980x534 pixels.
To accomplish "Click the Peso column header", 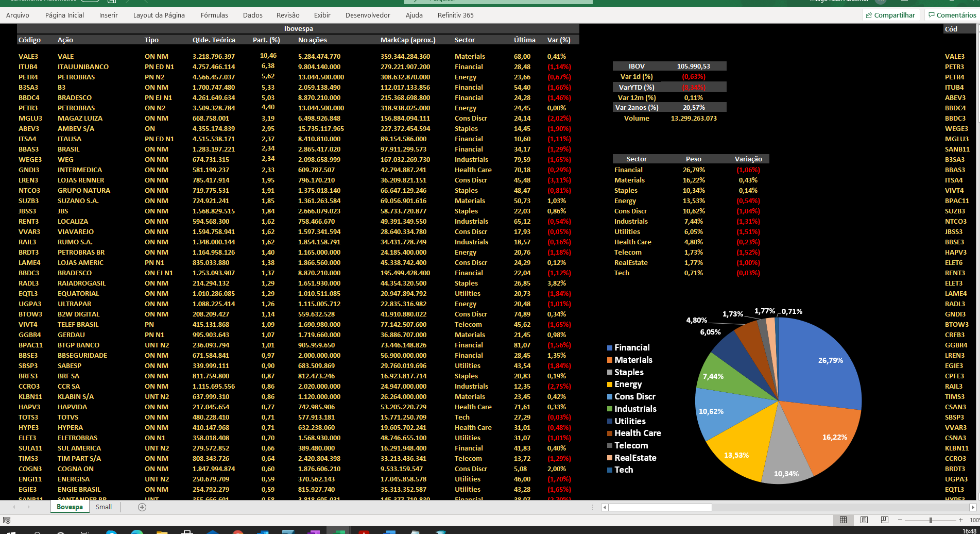I will pyautogui.click(x=693, y=159).
